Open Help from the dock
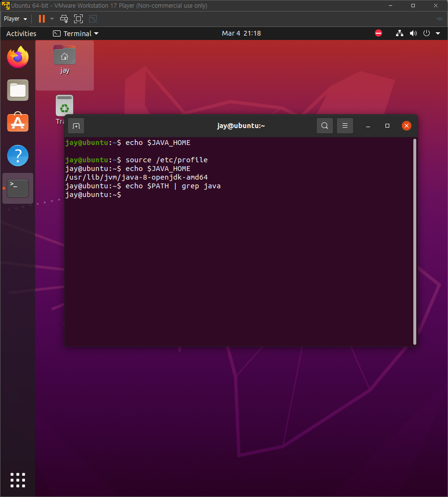 (x=18, y=155)
